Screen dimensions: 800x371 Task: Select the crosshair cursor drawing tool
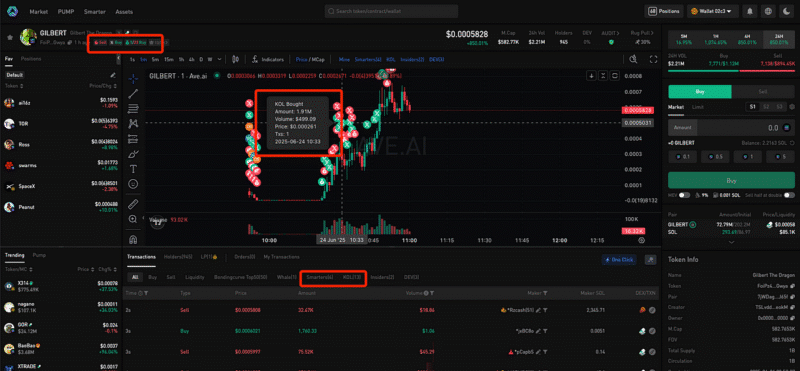[x=133, y=79]
